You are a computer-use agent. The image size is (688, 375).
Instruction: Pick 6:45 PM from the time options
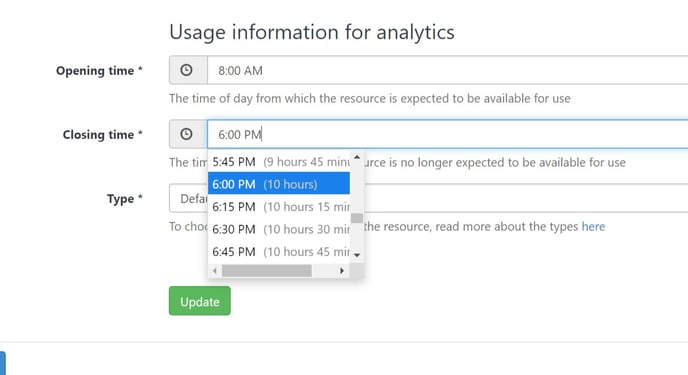(x=279, y=252)
